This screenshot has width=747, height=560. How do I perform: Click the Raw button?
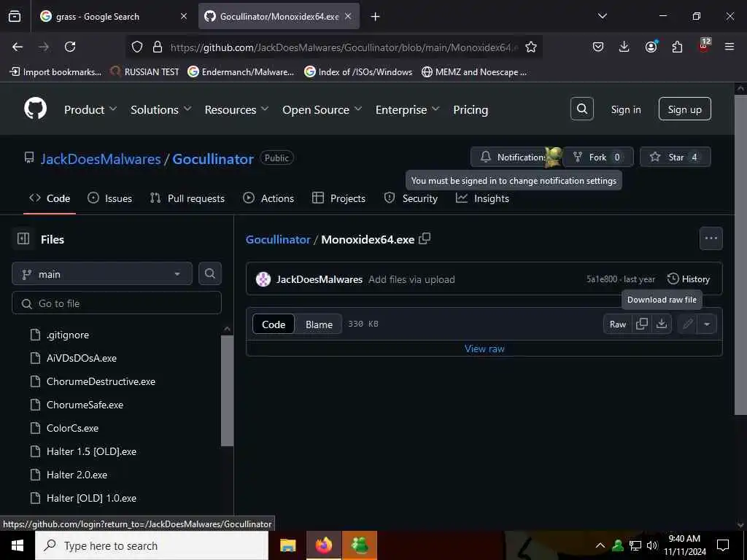pos(617,324)
